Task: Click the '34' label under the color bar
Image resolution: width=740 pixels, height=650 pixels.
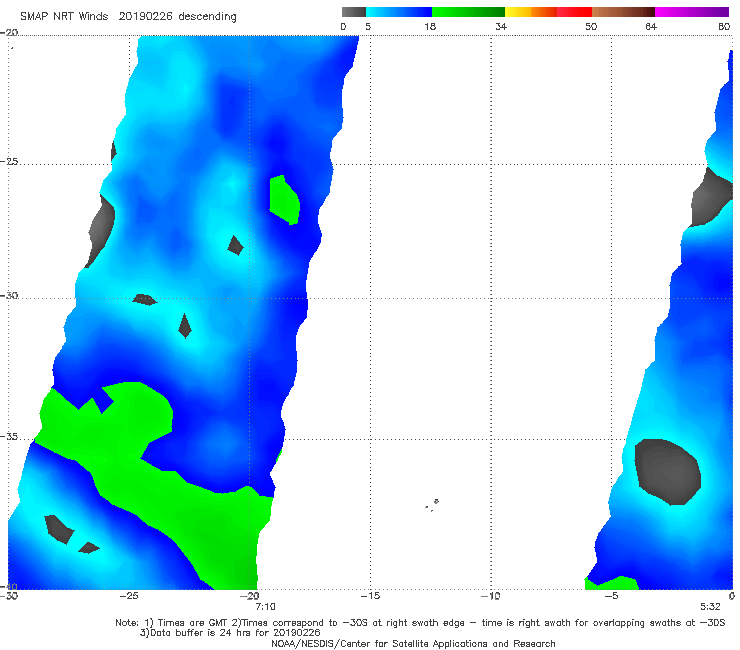Action: point(501,27)
